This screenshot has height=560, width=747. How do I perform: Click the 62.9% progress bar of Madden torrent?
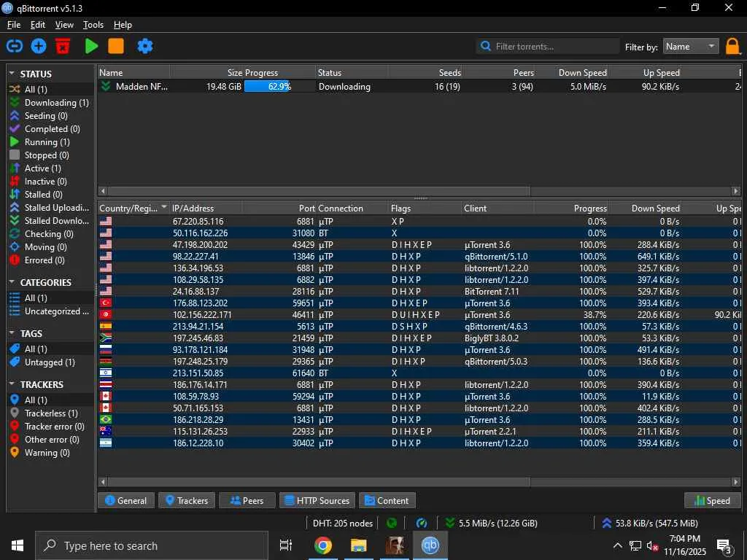[x=279, y=87]
